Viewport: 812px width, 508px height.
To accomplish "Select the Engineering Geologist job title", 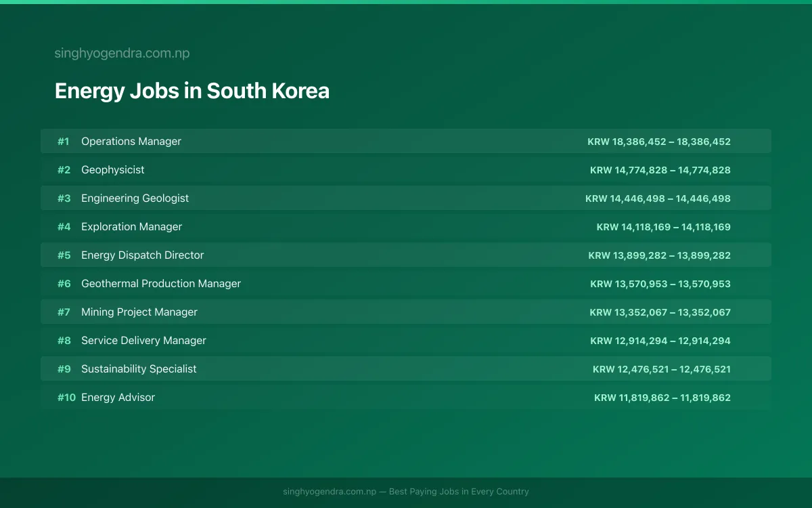I will coord(135,198).
